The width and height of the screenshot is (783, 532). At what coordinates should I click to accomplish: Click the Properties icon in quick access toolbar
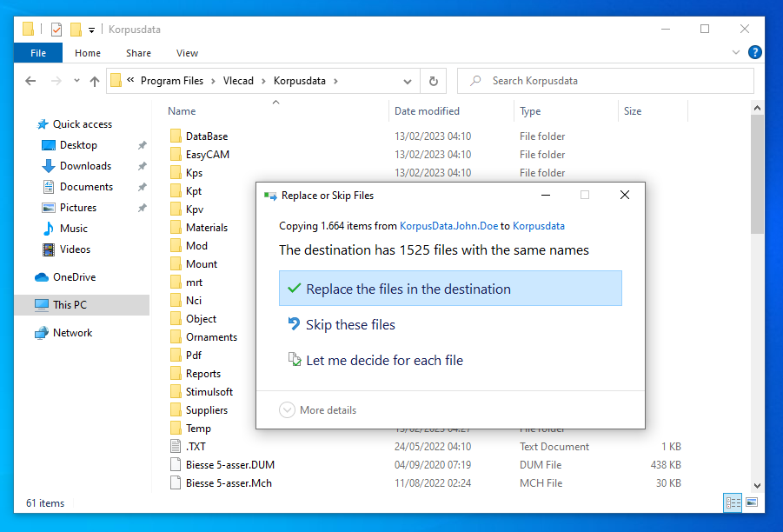point(56,30)
